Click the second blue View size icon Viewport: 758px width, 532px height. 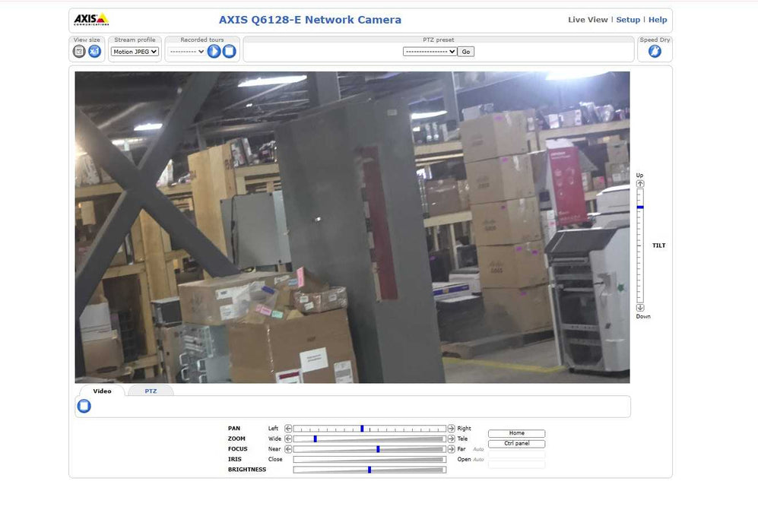pos(94,51)
